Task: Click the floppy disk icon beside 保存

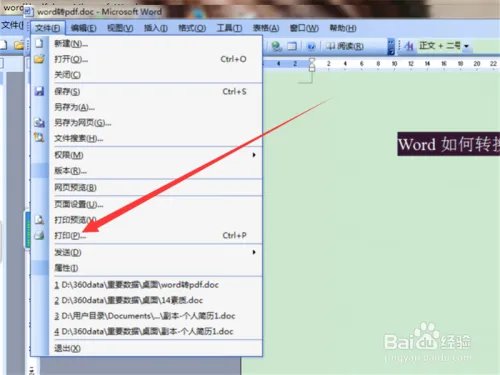Action: [x=39, y=91]
